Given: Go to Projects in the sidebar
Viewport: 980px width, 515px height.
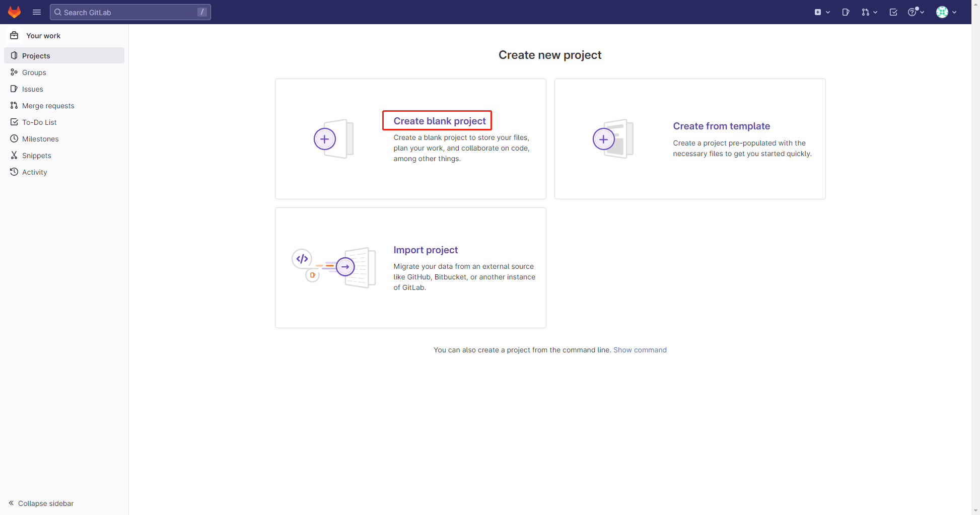Looking at the screenshot, I should pyautogui.click(x=64, y=55).
